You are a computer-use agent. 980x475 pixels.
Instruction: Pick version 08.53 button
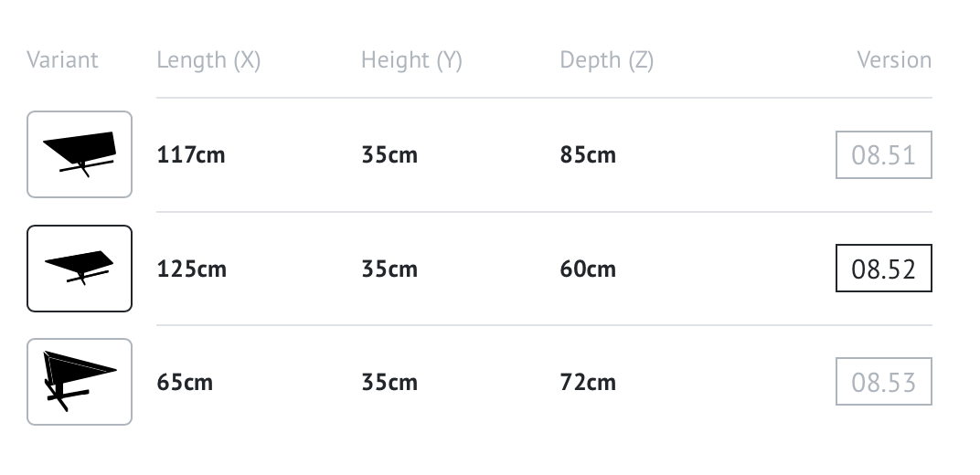[883, 382]
